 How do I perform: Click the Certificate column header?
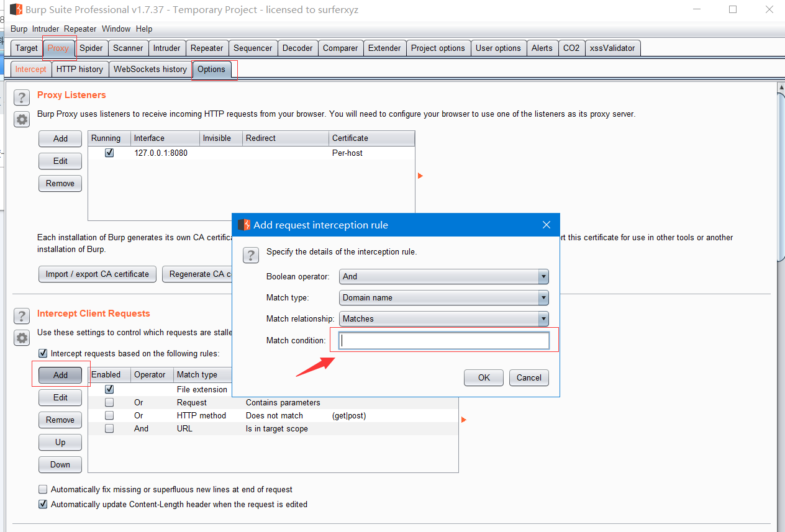pos(372,138)
